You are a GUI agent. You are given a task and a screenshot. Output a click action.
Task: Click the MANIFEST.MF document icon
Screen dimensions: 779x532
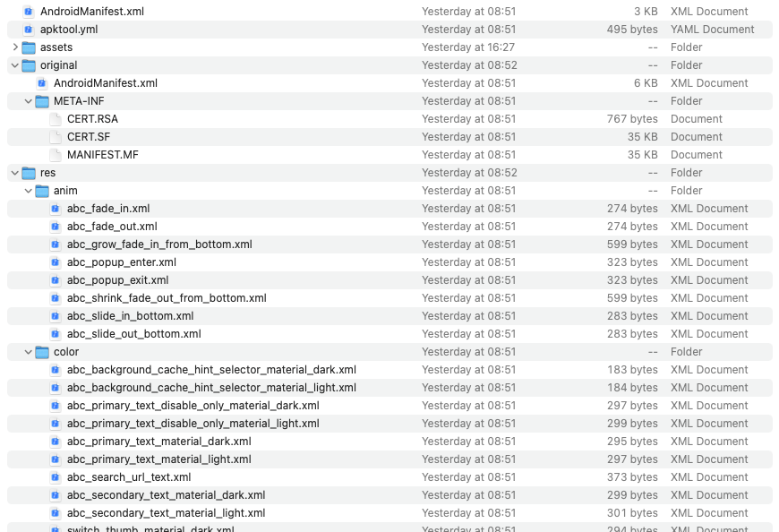click(x=56, y=155)
